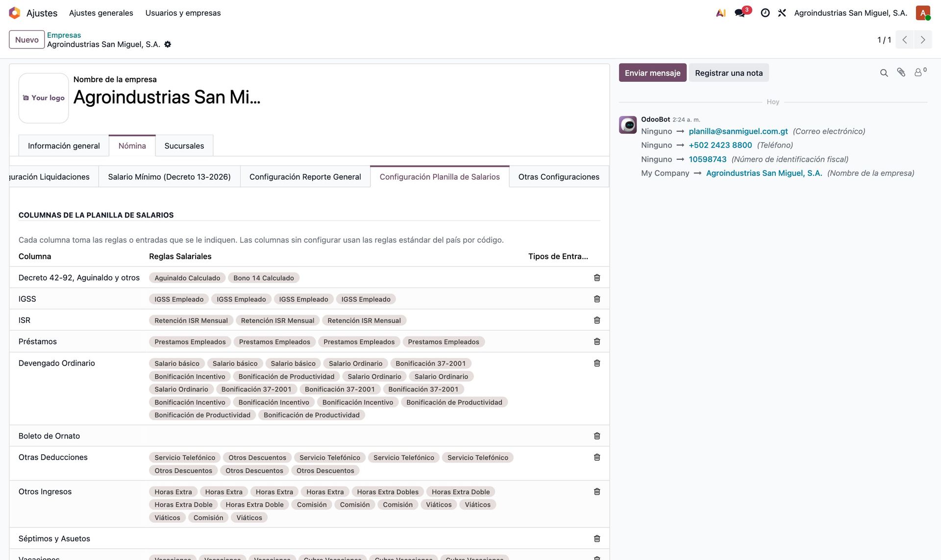This screenshot has width=941, height=560.
Task: Open the Usuarios y empresas menu
Action: (183, 13)
